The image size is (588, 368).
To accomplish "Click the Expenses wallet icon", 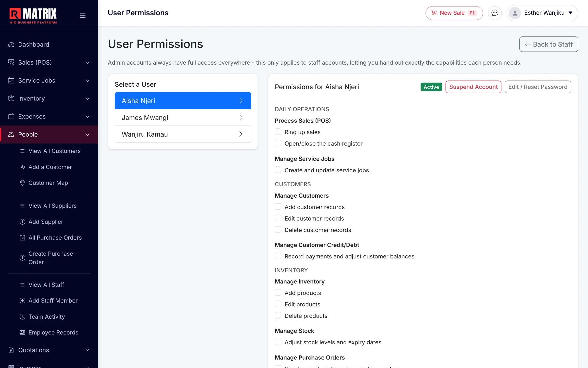I will pos(11,116).
